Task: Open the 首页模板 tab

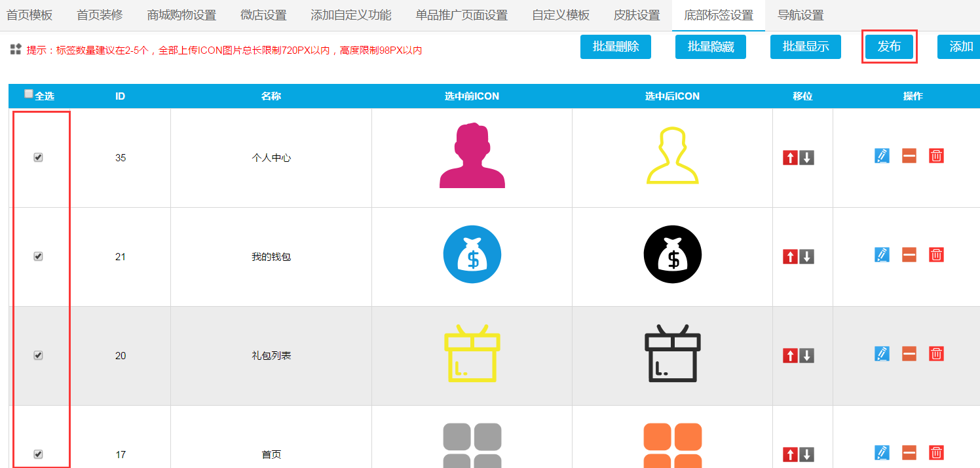Action: [29, 15]
